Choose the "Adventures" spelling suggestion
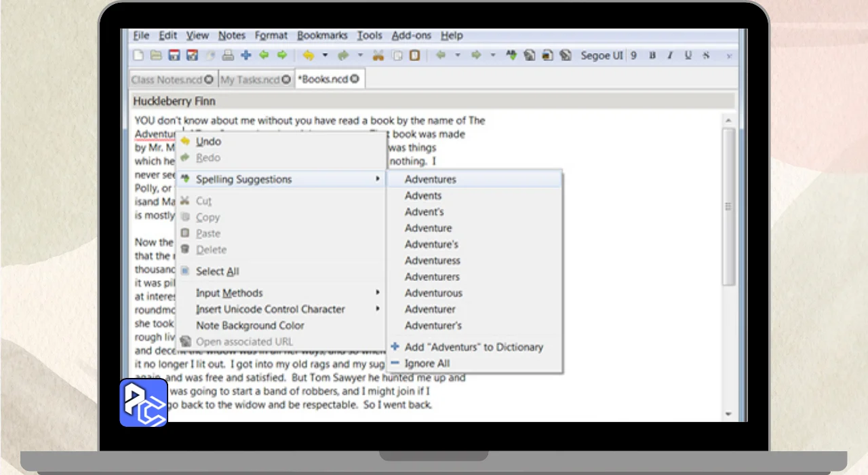868x475 pixels. click(431, 180)
